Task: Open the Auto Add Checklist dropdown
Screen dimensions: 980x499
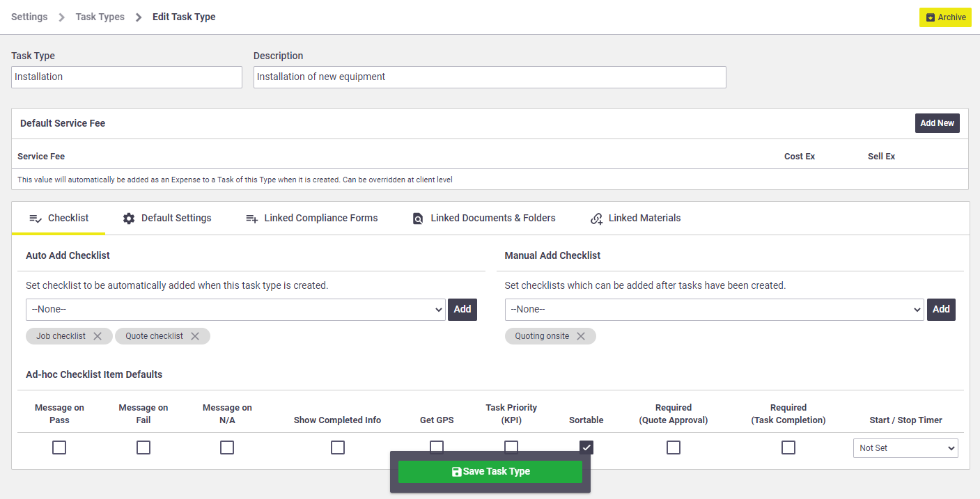Action: [x=235, y=310]
